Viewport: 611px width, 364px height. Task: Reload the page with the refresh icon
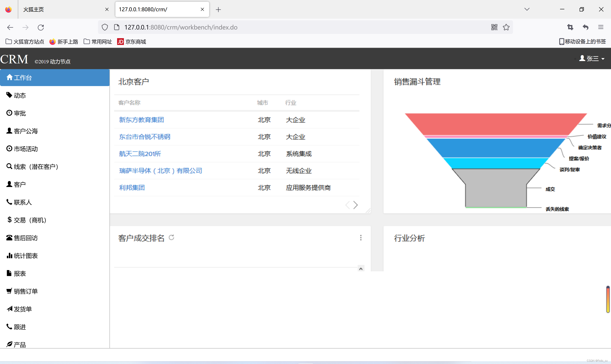pyautogui.click(x=41, y=27)
